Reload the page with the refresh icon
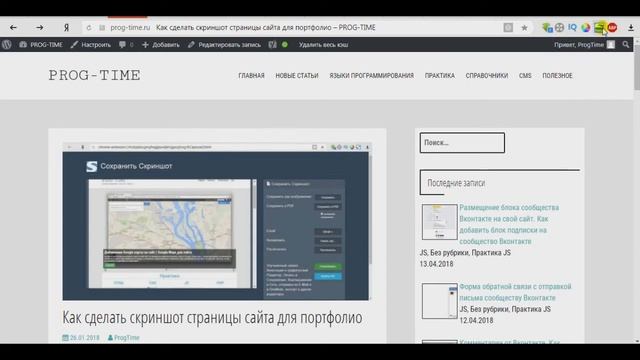This screenshot has height=360, width=640. 89,28
